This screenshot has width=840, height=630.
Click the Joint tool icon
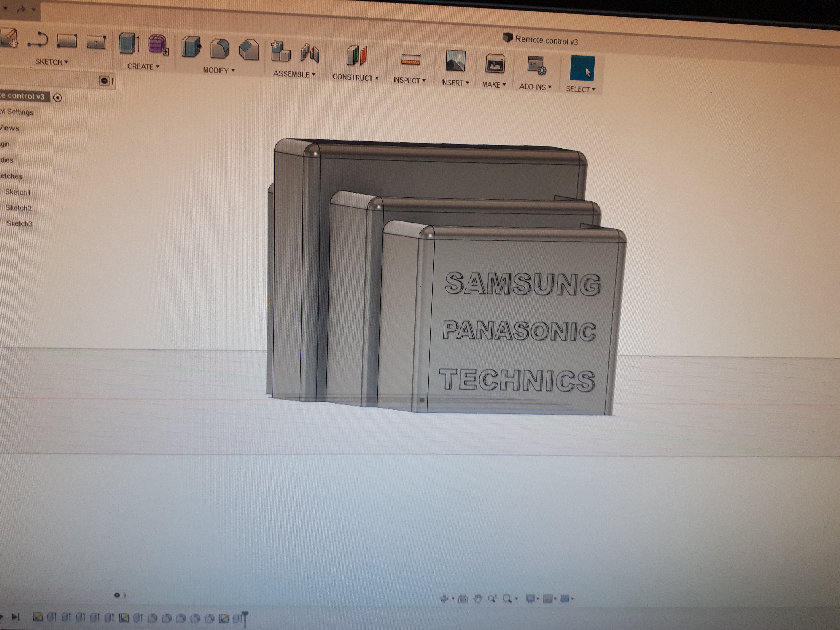tap(310, 53)
